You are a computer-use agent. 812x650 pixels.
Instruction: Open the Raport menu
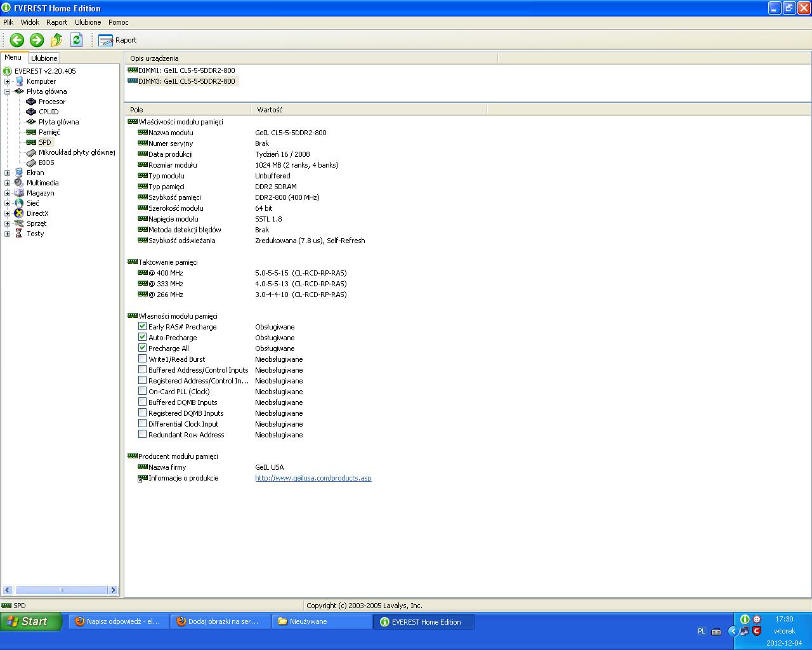[56, 22]
